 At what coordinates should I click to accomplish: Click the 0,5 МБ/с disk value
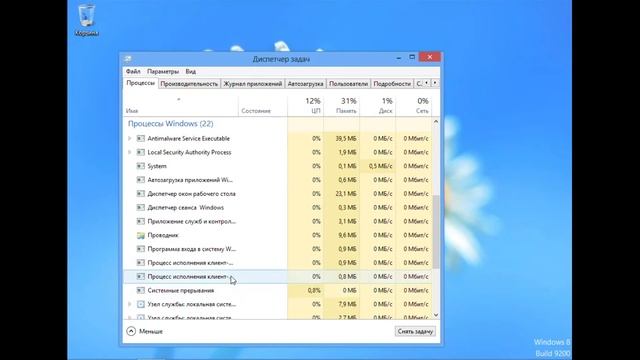[380, 166]
